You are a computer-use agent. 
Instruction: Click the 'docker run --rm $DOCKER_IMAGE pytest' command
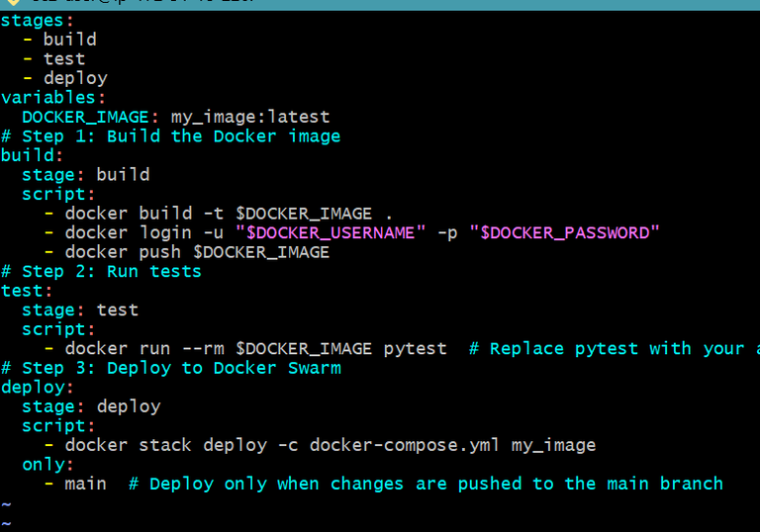256,349
